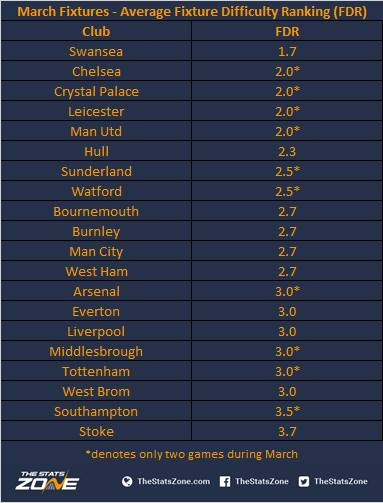The image size is (383, 503).
Task: Open TheStatsZone Twitter handle text
Action: pos(341,481)
